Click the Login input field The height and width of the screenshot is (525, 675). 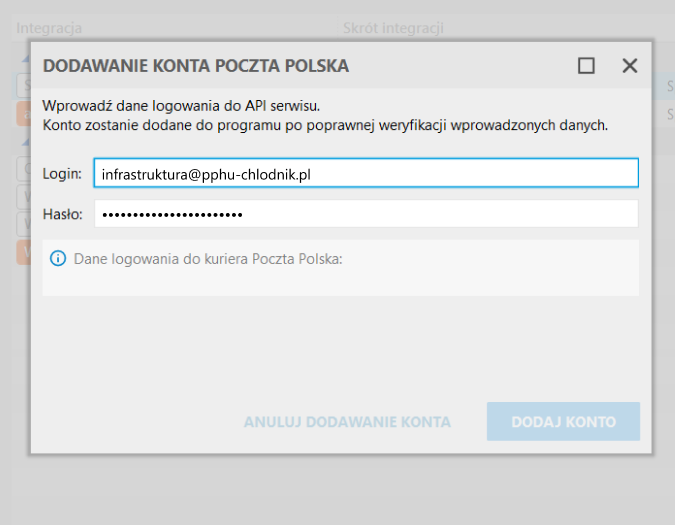(366, 173)
